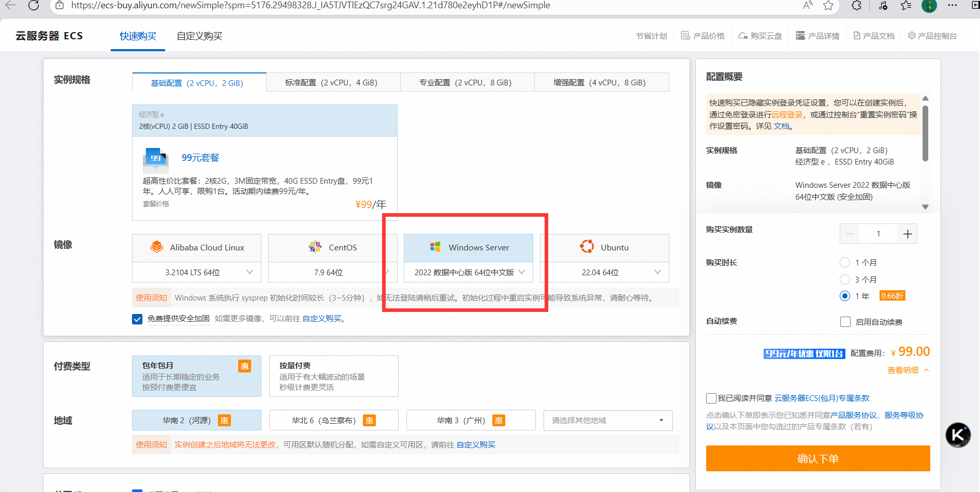980x492 pixels.
Task: Select the 3 个月 purchase duration
Action: [x=845, y=279]
